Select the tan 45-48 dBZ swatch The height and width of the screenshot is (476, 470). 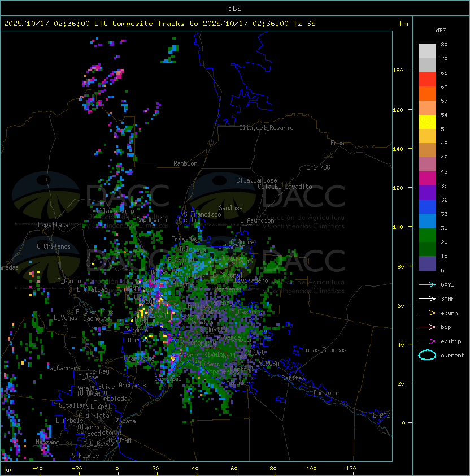click(427, 150)
